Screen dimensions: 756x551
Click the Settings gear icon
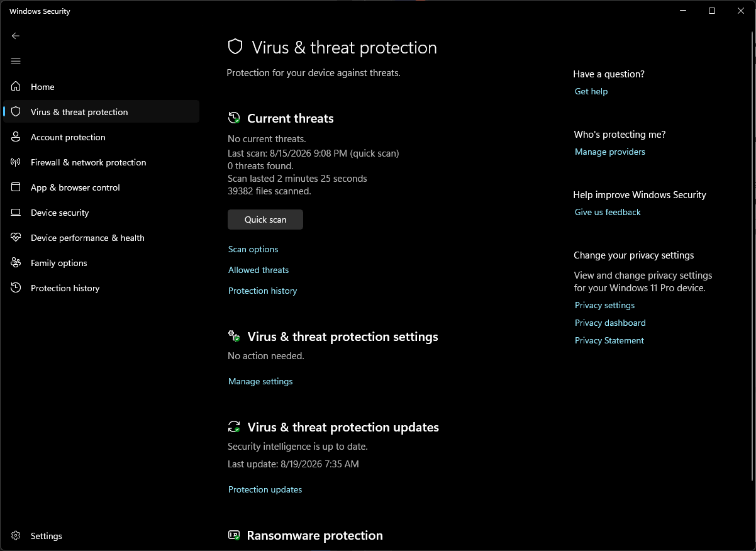click(16, 535)
